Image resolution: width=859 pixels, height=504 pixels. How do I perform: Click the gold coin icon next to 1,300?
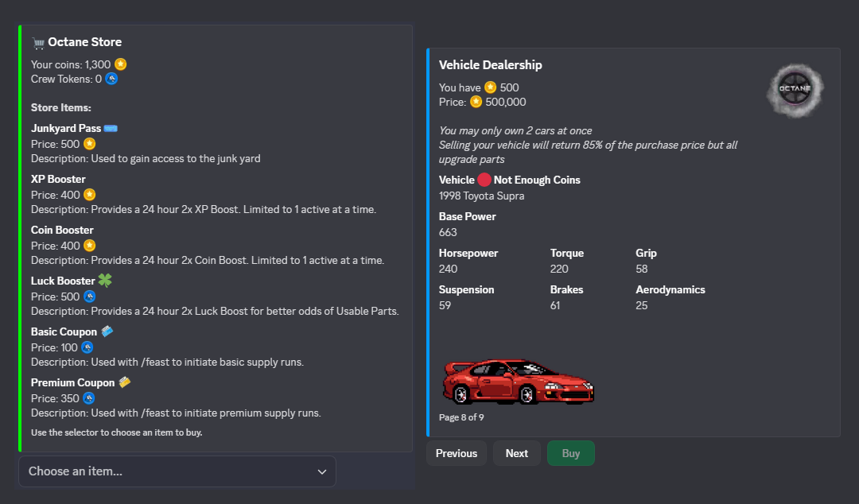(121, 64)
